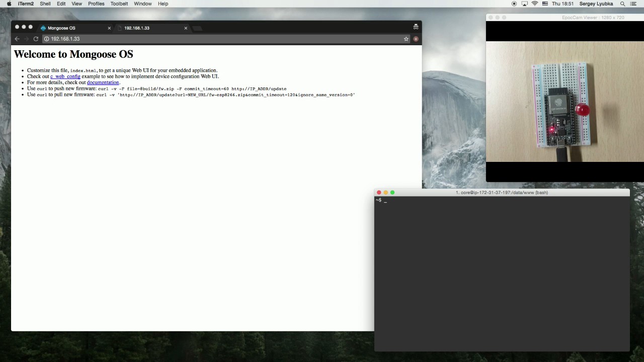
Task: Click the EpocCam breadboard camera view
Action: (565, 102)
